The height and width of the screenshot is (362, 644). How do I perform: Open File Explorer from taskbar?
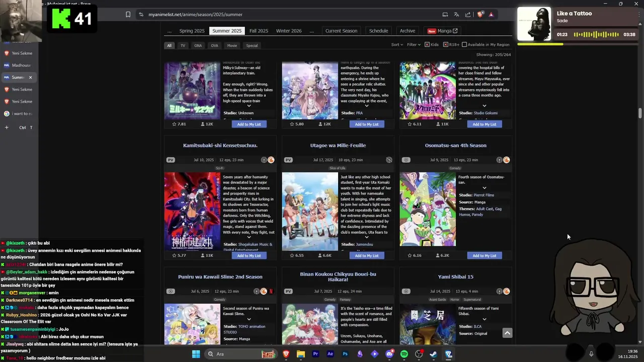point(301,354)
